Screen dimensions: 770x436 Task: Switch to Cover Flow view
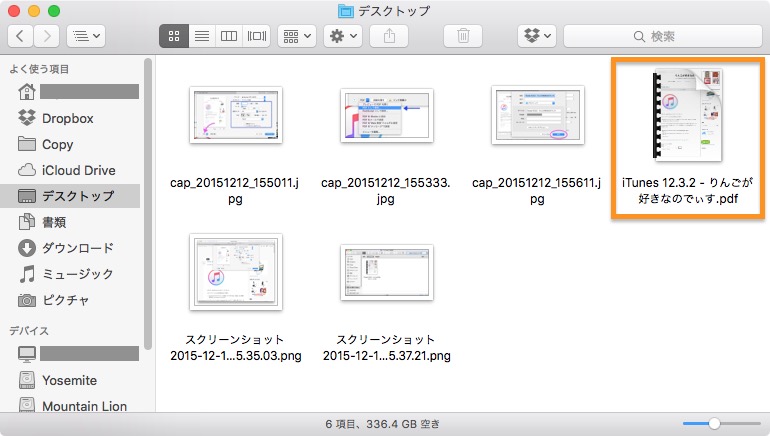(x=256, y=36)
